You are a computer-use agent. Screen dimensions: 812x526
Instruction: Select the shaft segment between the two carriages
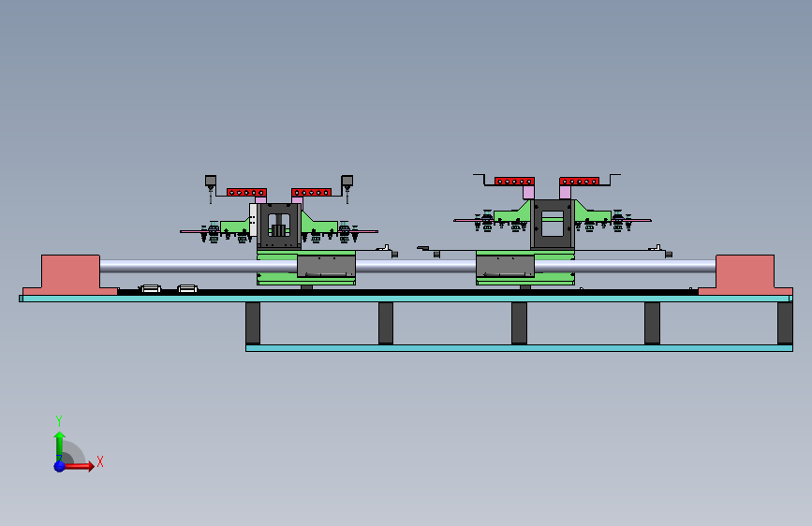416,266
